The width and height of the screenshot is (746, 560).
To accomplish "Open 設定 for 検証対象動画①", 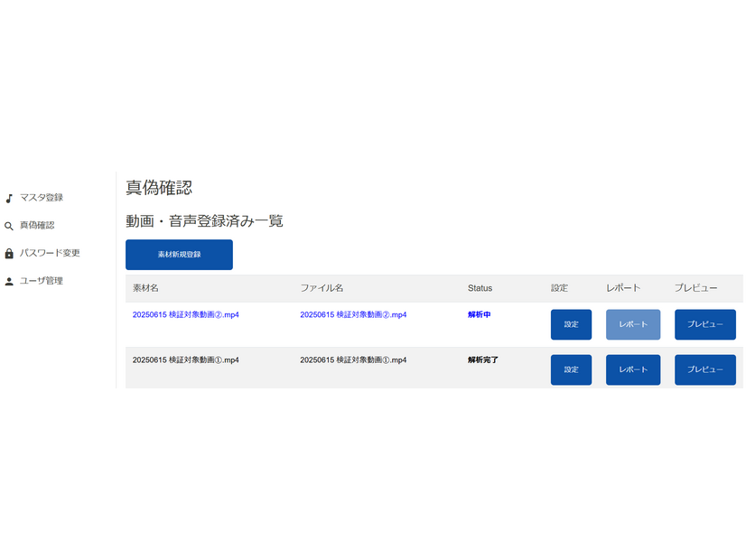I will tap(571, 369).
